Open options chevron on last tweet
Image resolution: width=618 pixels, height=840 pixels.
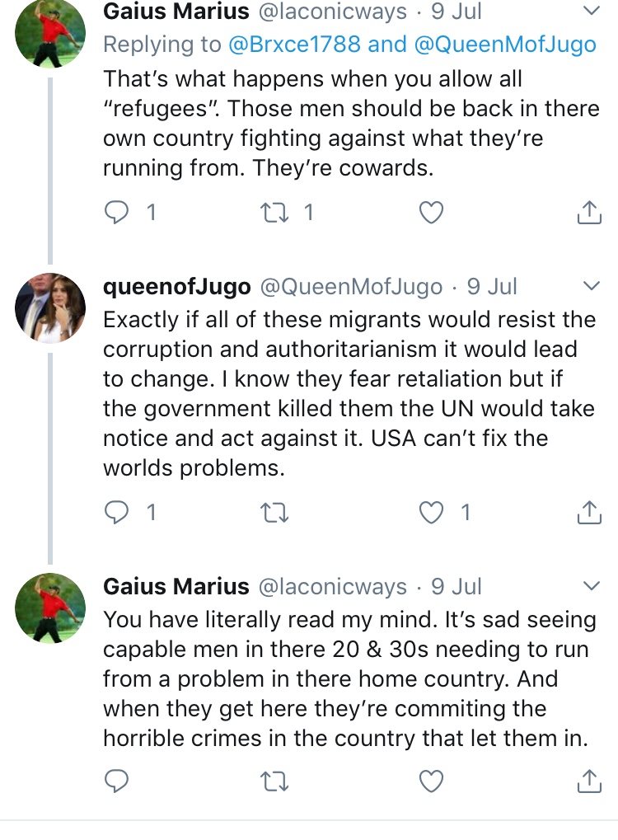click(591, 586)
